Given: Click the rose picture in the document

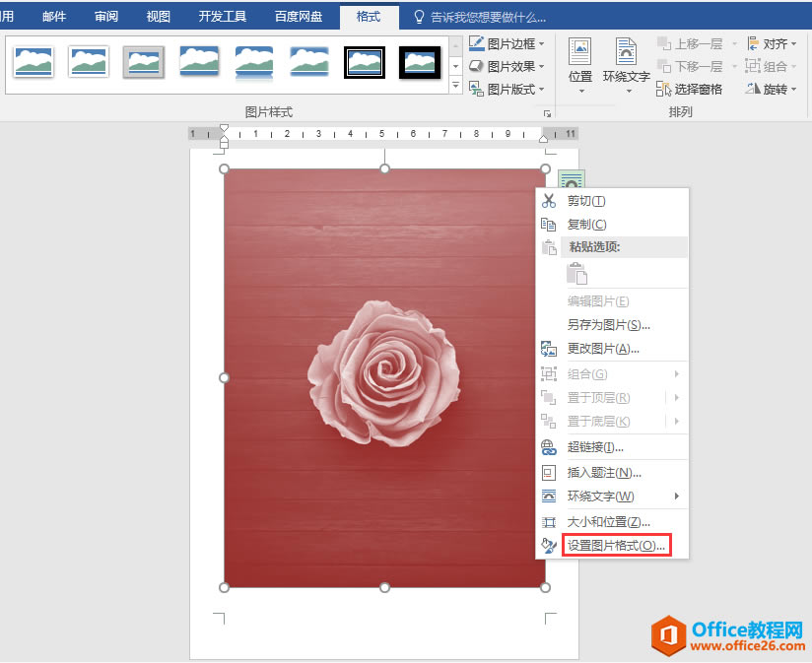Looking at the screenshot, I should pos(384,378).
